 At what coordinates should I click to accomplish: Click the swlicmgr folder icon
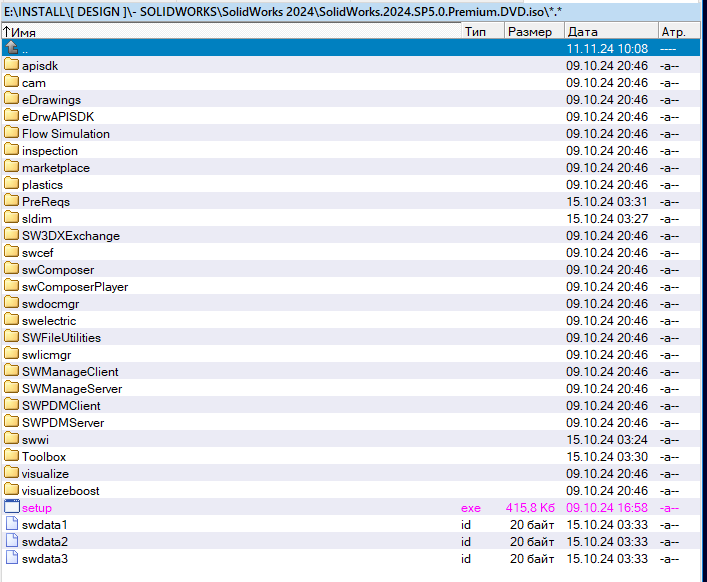pos(12,354)
